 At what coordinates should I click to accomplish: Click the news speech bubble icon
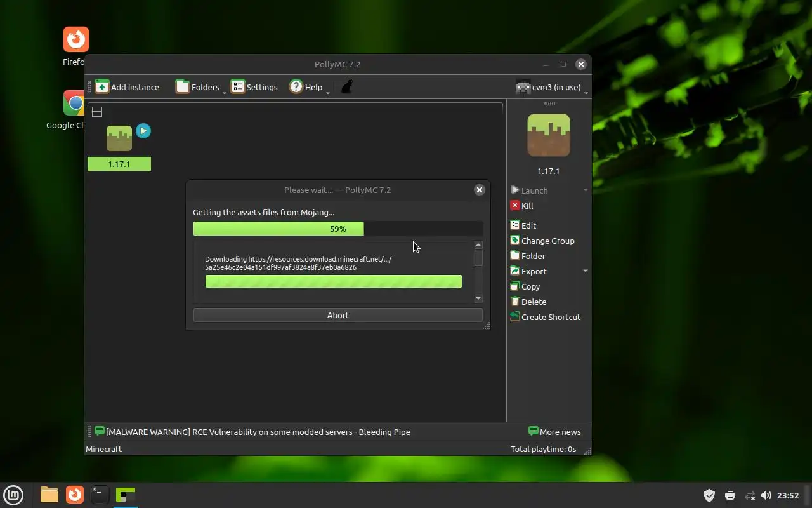tap(100, 431)
